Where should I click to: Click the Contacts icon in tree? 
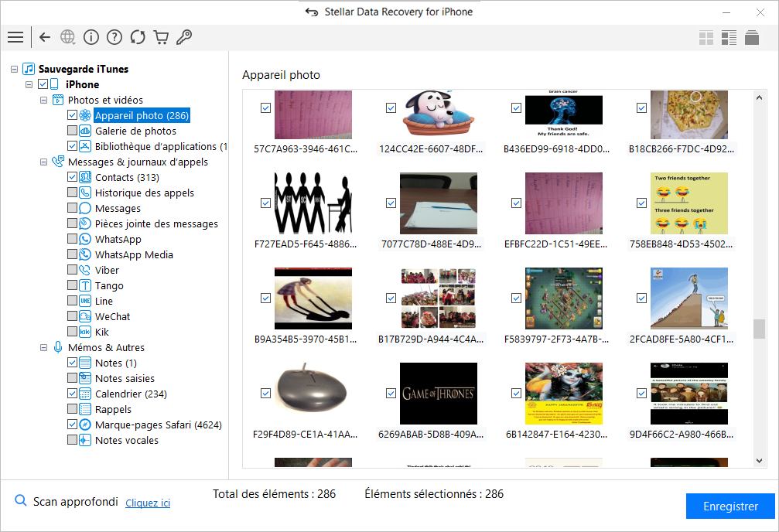[85, 177]
